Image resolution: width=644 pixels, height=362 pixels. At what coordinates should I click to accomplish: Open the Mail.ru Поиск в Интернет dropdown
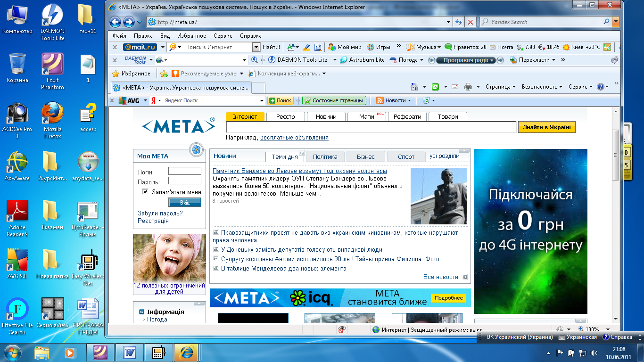coord(256,47)
